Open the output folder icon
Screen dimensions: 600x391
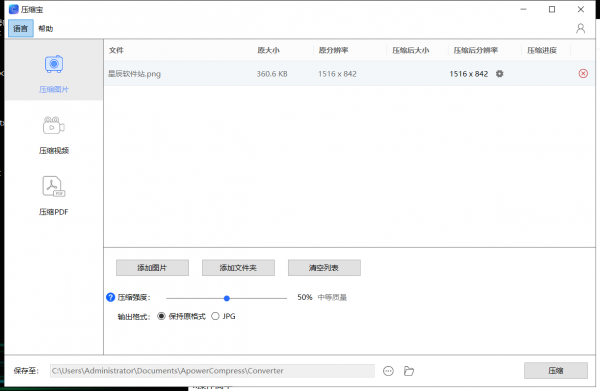[409, 371]
